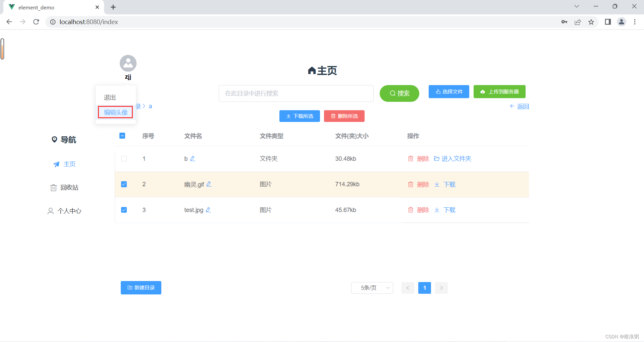Open 个人中心 in the sidebar
Image resolution: width=644 pixels, height=342 pixels.
coord(69,211)
